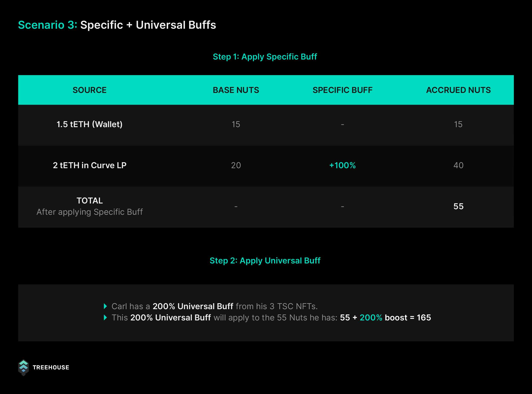Select the BASE NUTS column header

click(x=236, y=90)
